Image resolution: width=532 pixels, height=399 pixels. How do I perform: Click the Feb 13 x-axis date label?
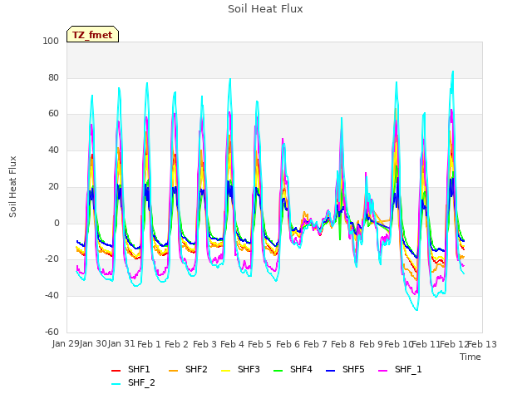tap(482, 344)
